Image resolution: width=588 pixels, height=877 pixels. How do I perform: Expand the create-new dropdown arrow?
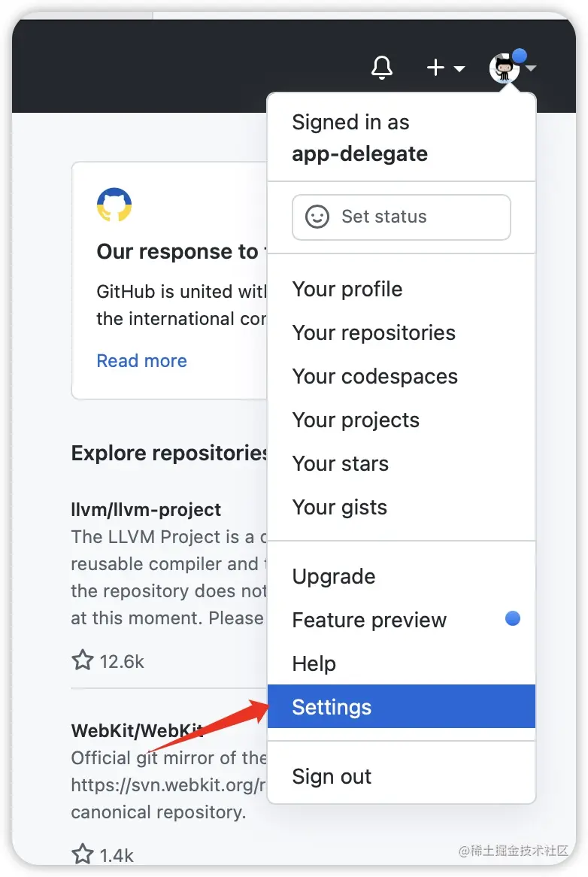[459, 68]
